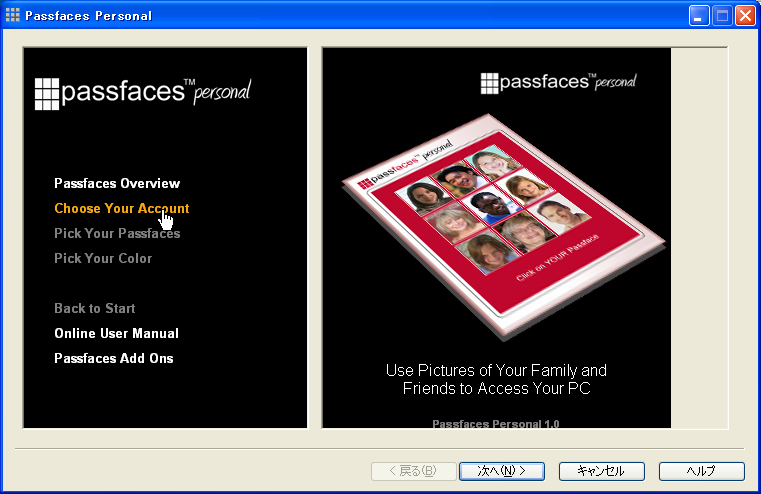Select Choose Your Account step
Screen dimensions: 761x494
(121, 209)
